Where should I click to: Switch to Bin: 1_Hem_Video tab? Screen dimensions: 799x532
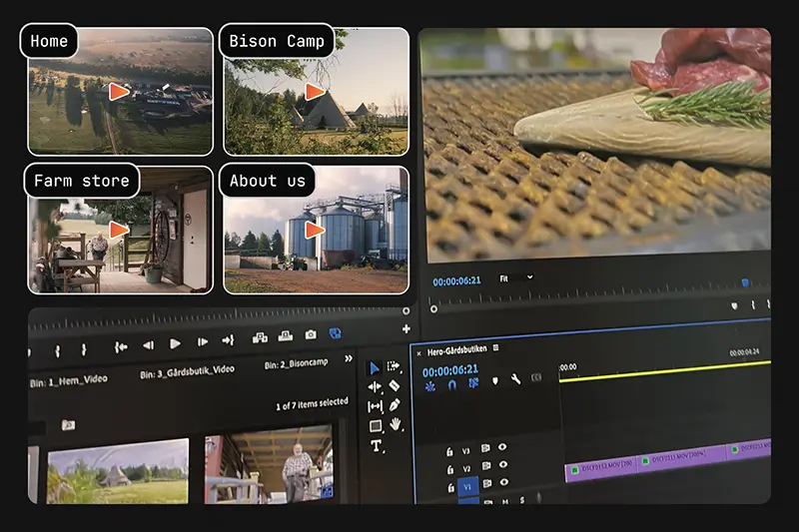tap(68, 381)
